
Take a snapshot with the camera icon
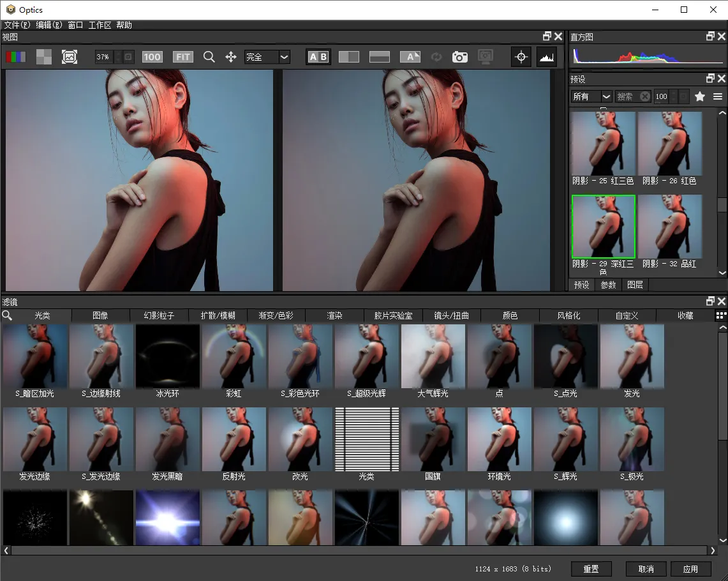point(459,57)
